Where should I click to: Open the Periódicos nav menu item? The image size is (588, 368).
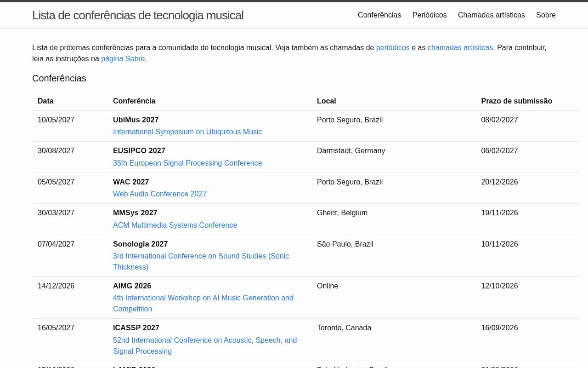point(430,15)
